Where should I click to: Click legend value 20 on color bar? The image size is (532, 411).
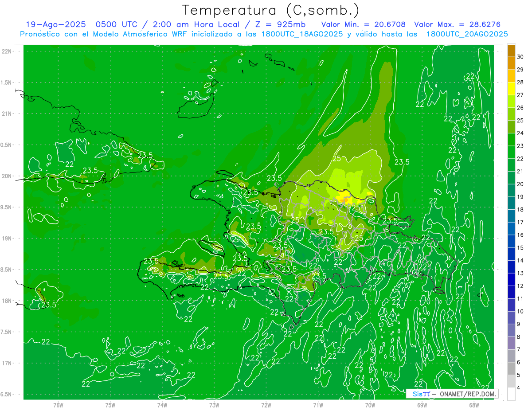point(520,184)
